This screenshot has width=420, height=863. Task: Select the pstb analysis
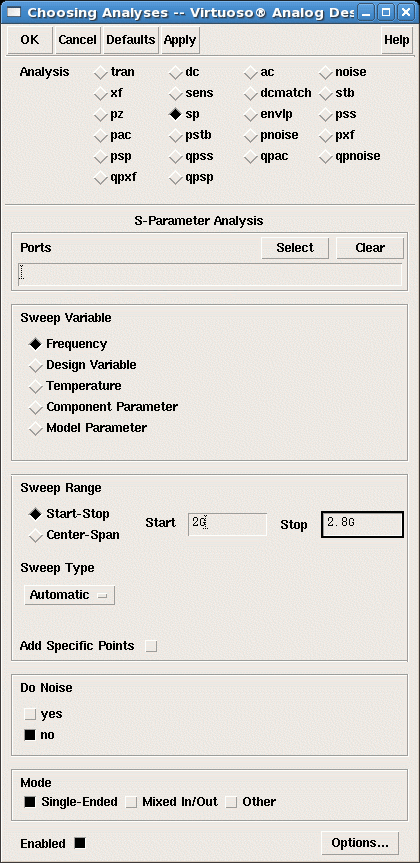click(x=176, y=136)
